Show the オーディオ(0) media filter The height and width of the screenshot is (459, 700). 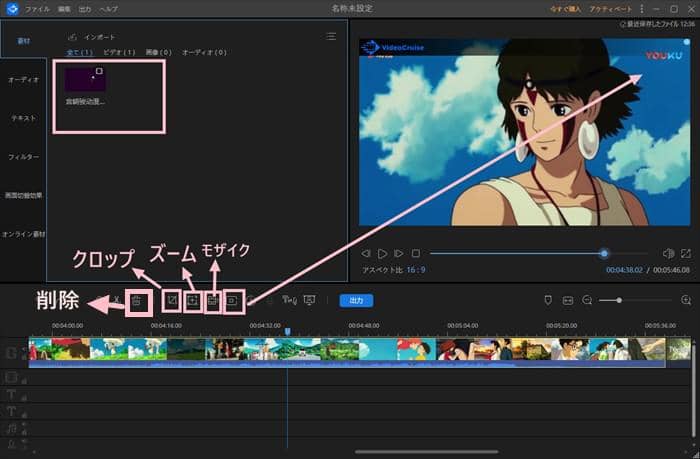tap(204, 52)
